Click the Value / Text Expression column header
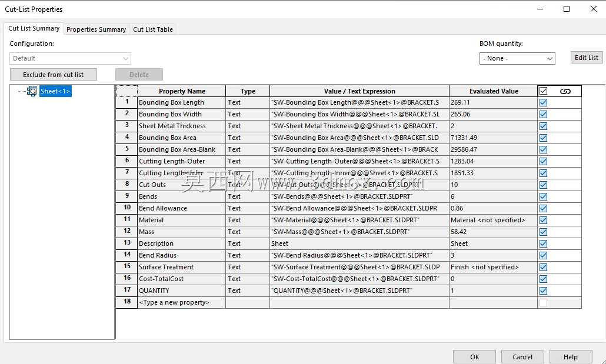The image size is (606, 364). tap(359, 91)
